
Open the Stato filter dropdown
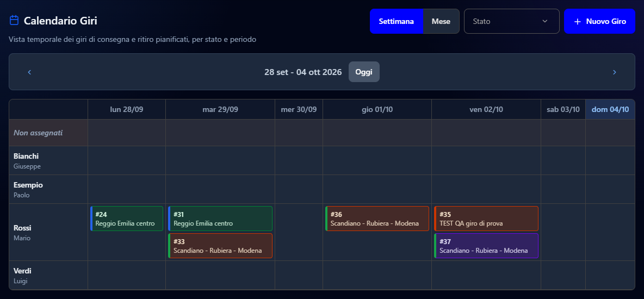point(512,21)
